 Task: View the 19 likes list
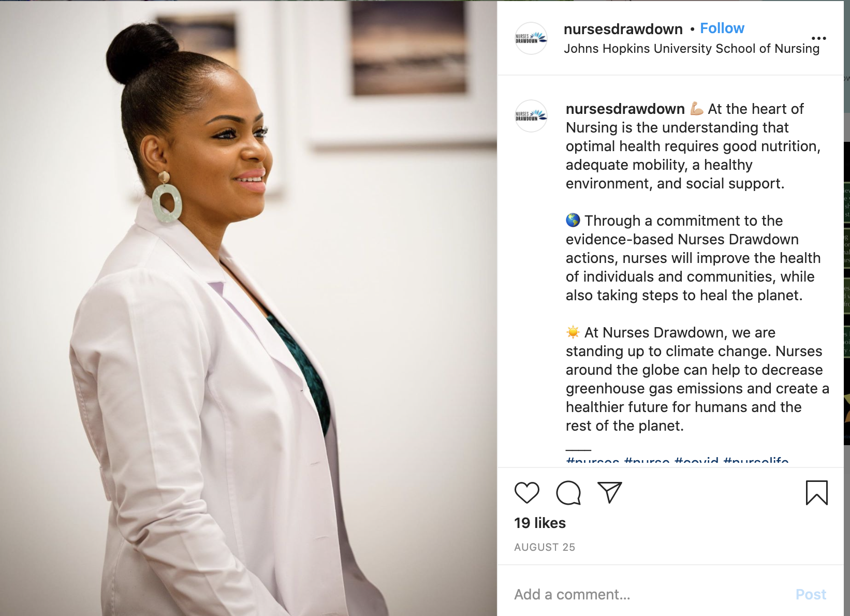click(540, 523)
